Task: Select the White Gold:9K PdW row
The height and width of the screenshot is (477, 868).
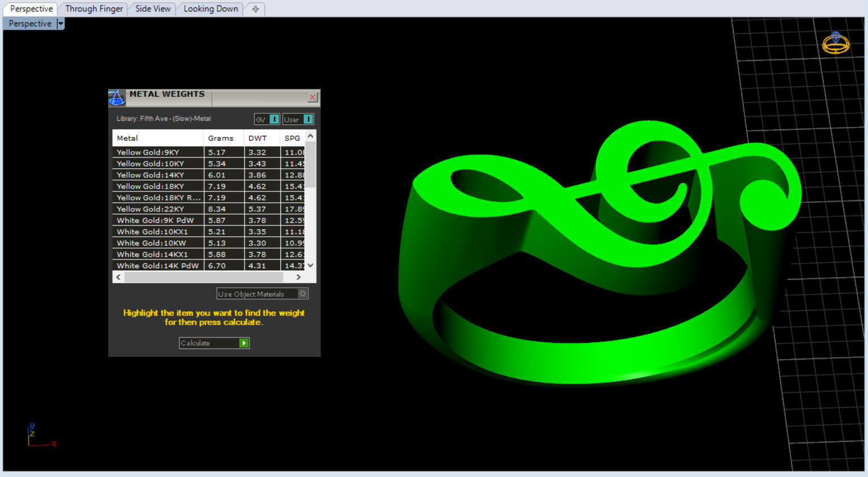Action: click(209, 220)
